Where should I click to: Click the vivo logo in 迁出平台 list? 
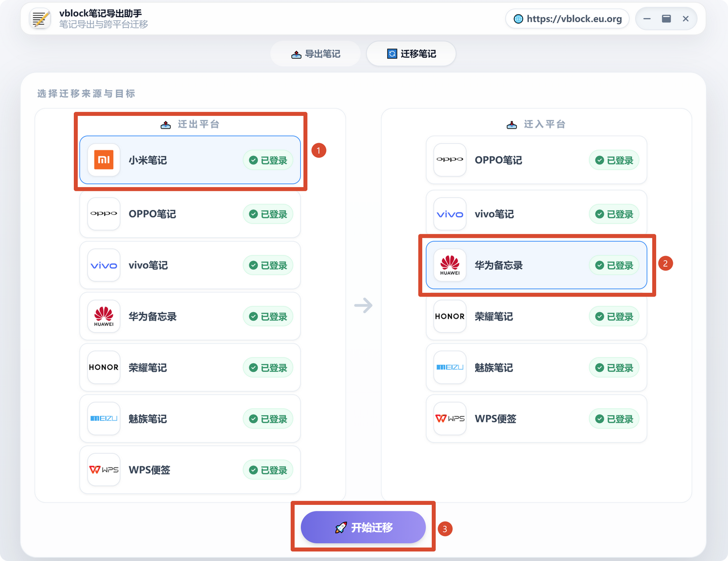104,265
